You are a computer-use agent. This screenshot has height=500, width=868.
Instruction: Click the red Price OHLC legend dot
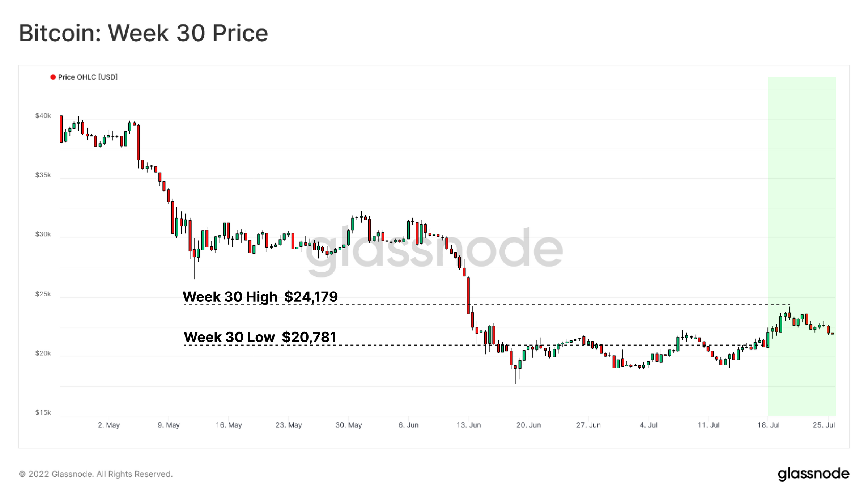pyautogui.click(x=53, y=77)
